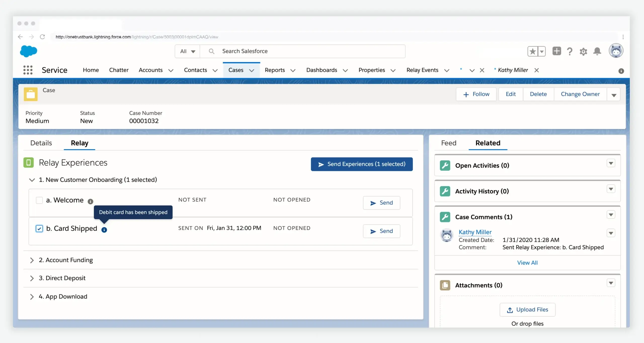Uncheck the Card Shipped checkbox
This screenshot has height=343, width=644.
[39, 229]
